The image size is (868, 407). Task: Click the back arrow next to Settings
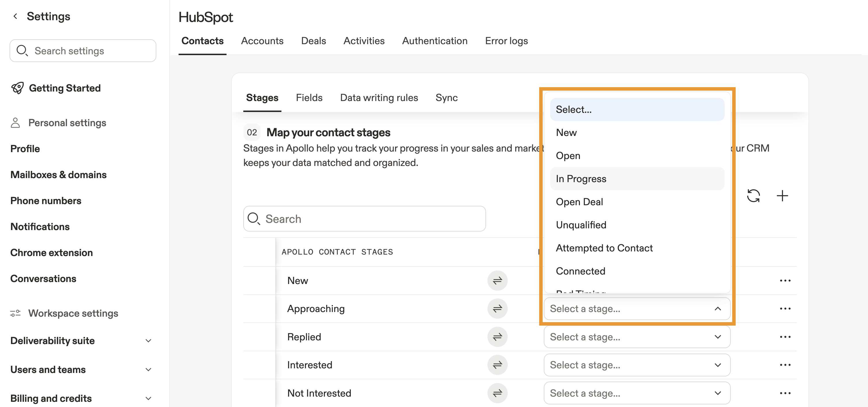coord(15,16)
